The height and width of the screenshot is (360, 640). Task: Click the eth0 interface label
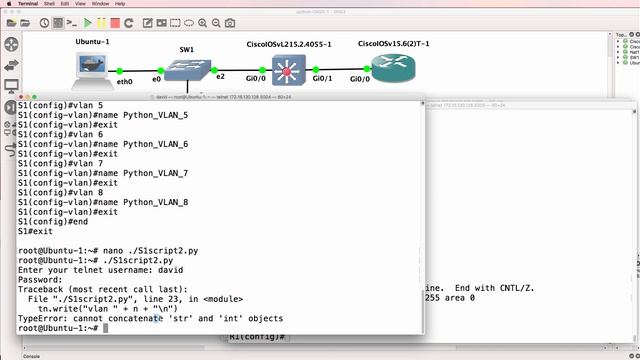point(124,82)
